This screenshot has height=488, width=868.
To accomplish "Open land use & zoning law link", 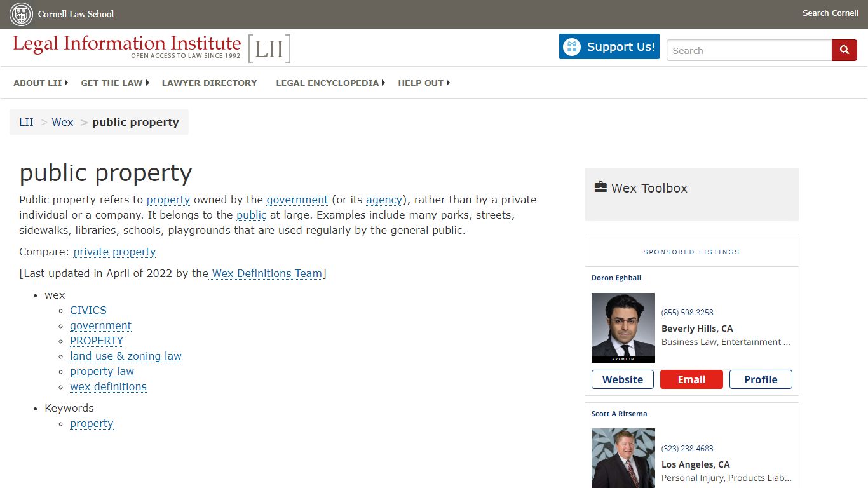I will pyautogui.click(x=126, y=356).
